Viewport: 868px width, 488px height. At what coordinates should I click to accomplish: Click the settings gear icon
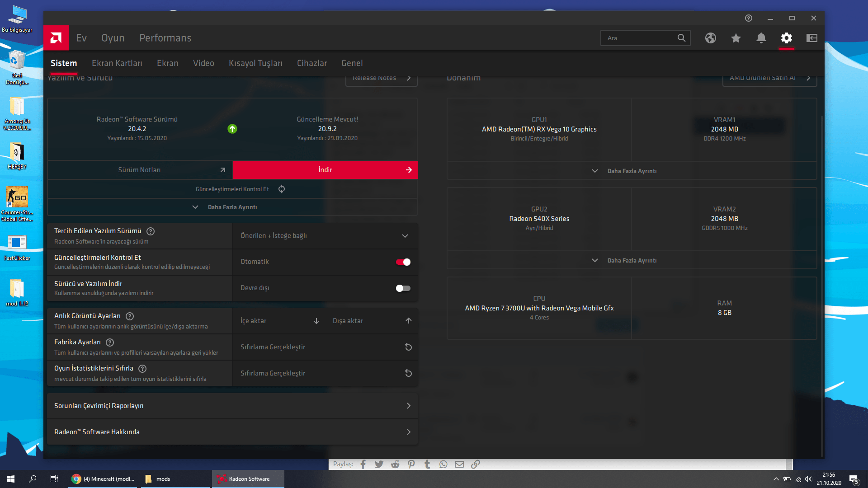(786, 38)
